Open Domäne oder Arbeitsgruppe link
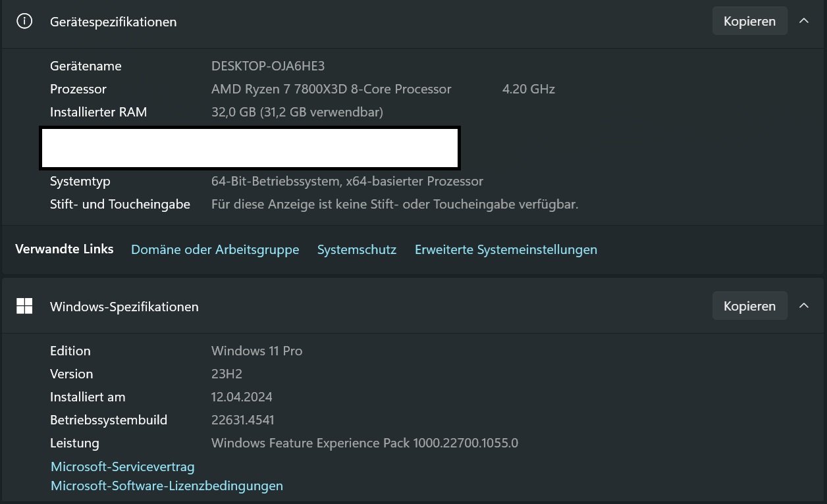The image size is (827, 504). click(x=215, y=249)
